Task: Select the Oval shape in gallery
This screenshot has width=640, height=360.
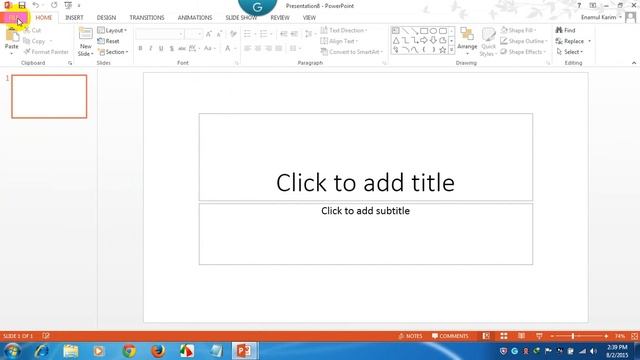Action: pos(433,31)
